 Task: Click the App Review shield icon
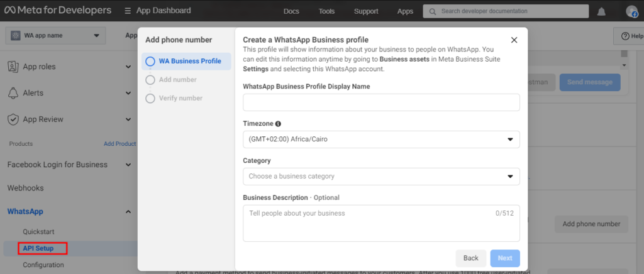click(x=13, y=119)
